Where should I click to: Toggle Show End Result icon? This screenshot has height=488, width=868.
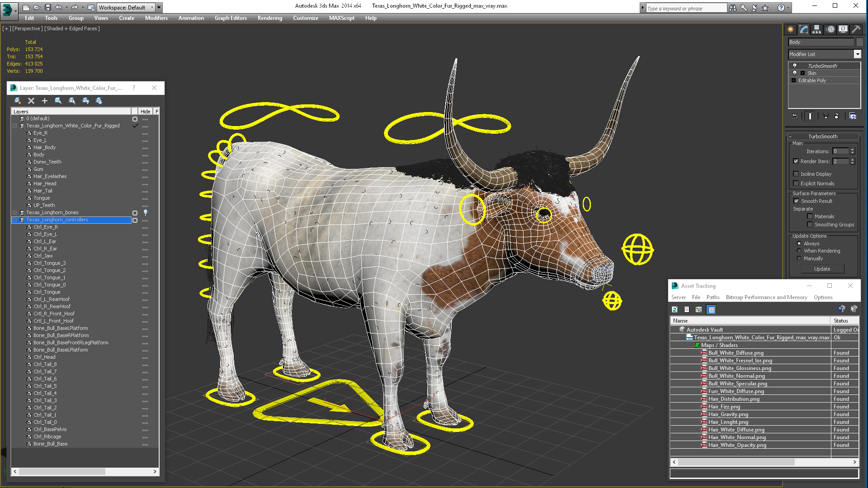click(810, 116)
